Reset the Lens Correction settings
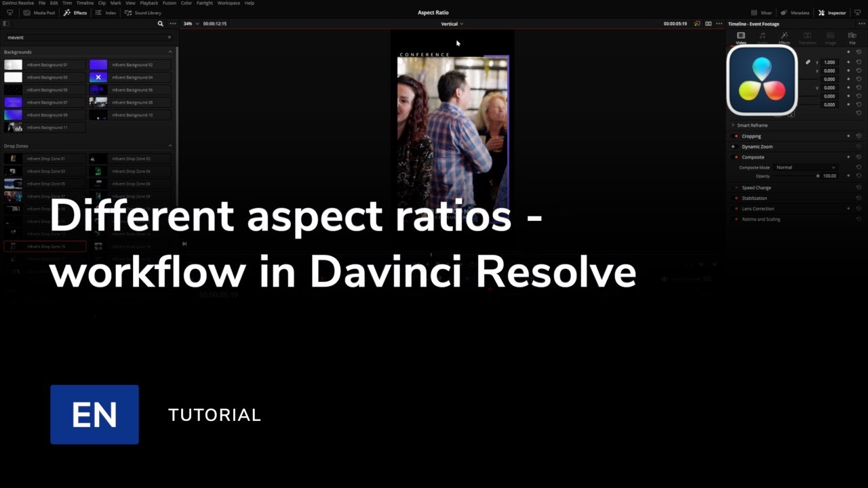The width and height of the screenshot is (868, 488). pos(859,209)
